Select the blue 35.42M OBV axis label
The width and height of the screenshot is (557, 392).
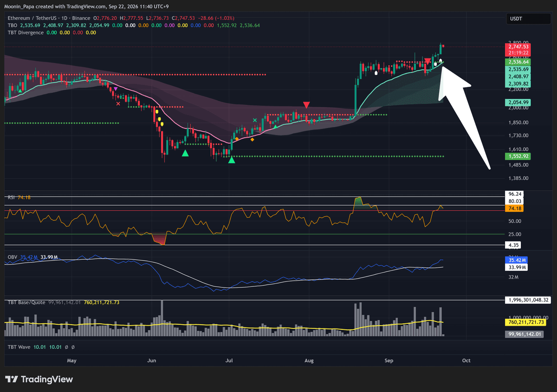click(x=517, y=260)
